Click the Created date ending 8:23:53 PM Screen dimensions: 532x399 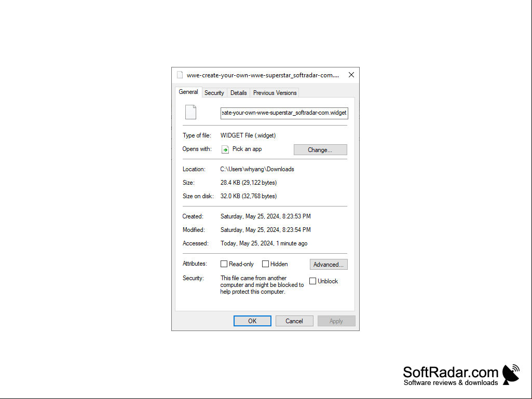coord(266,216)
